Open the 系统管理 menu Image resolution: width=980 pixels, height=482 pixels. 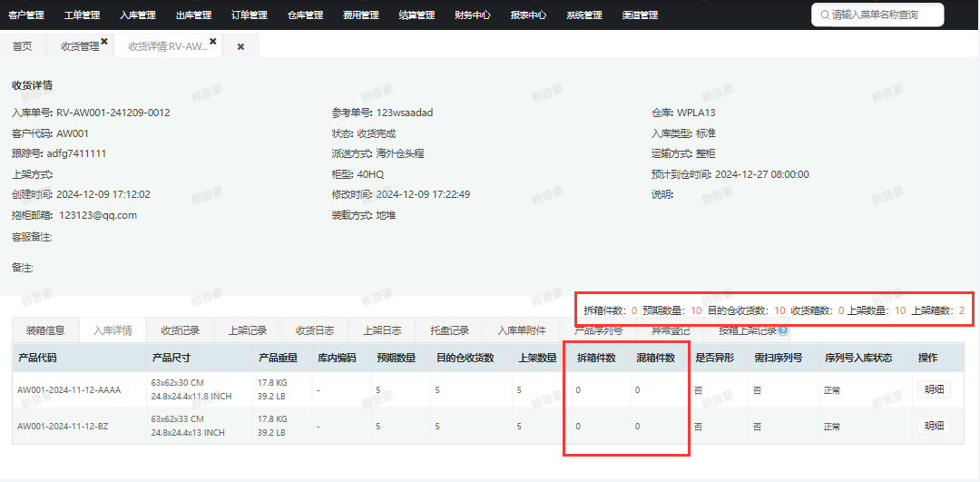pos(584,15)
